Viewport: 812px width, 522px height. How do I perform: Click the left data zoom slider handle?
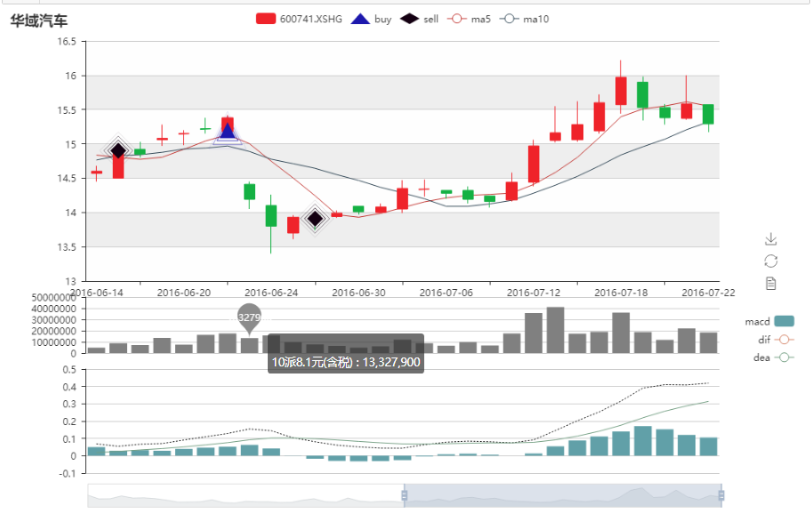tap(405, 495)
